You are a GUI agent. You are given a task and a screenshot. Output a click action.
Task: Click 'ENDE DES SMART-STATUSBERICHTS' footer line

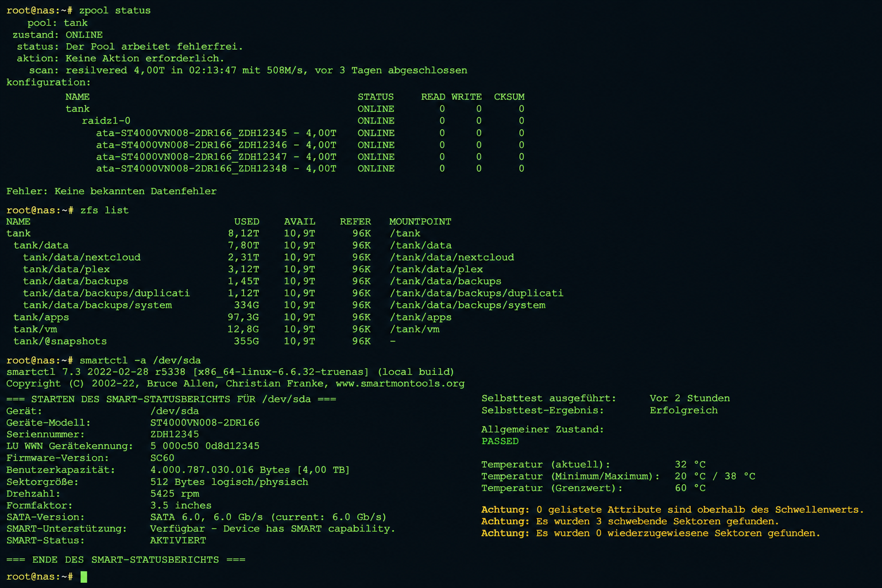[x=126, y=560]
